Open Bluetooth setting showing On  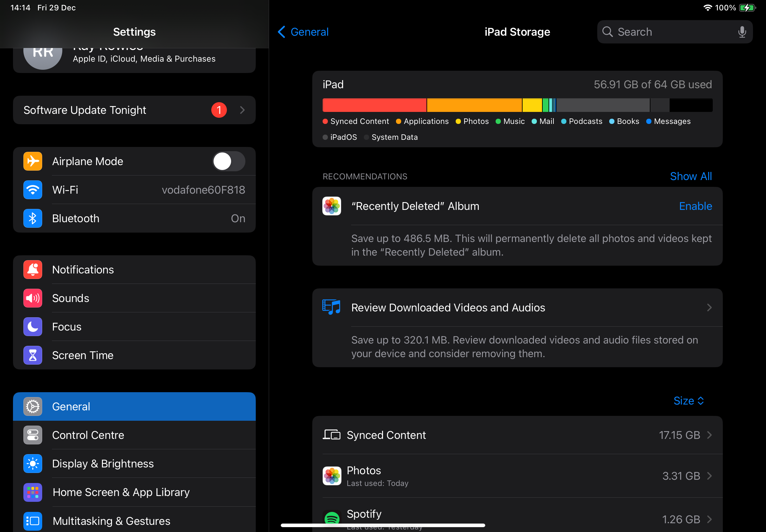point(134,218)
